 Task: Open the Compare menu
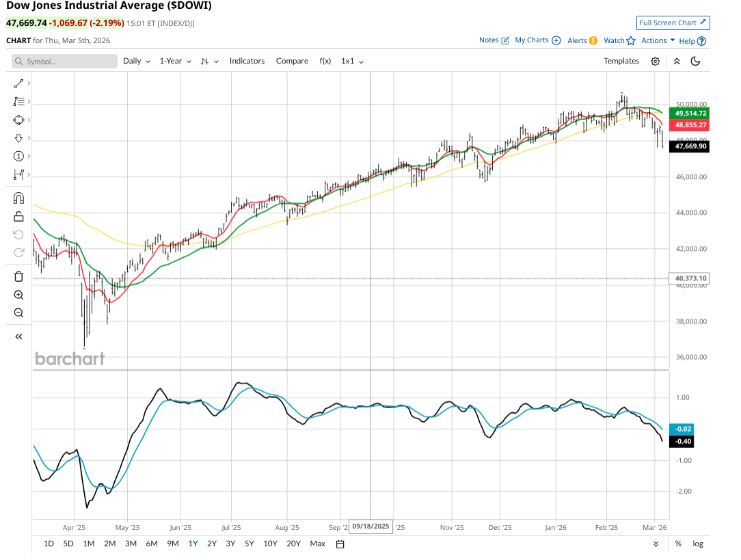click(x=292, y=61)
